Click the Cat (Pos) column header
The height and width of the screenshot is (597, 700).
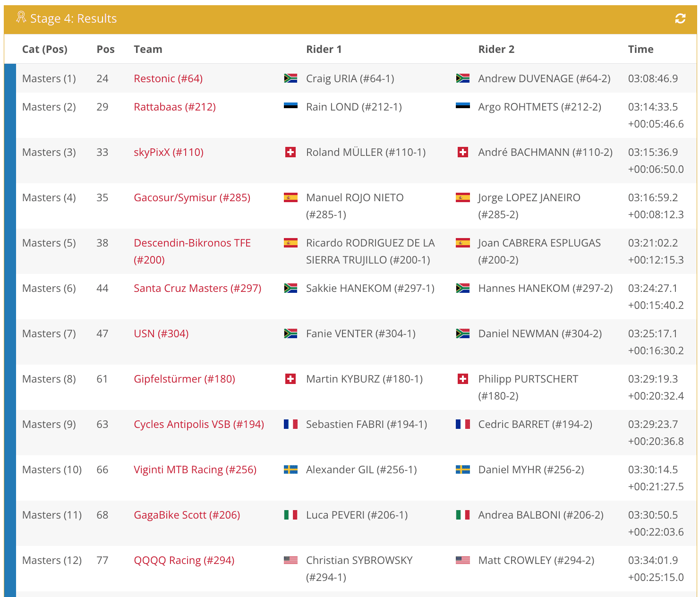pyautogui.click(x=45, y=49)
